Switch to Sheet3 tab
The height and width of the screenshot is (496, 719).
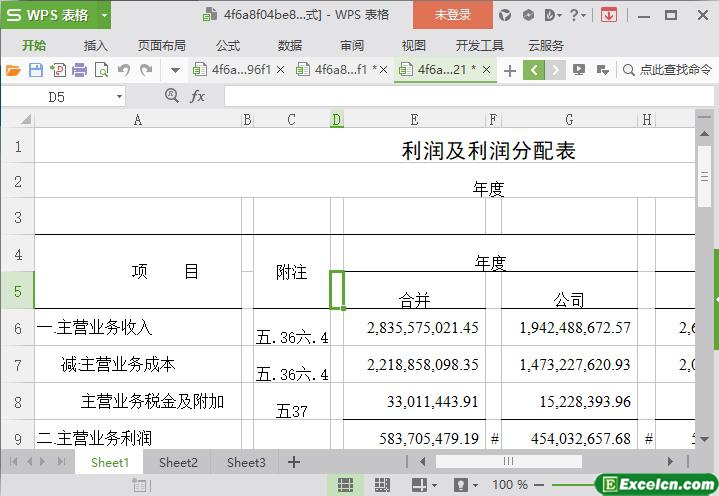coord(246,462)
